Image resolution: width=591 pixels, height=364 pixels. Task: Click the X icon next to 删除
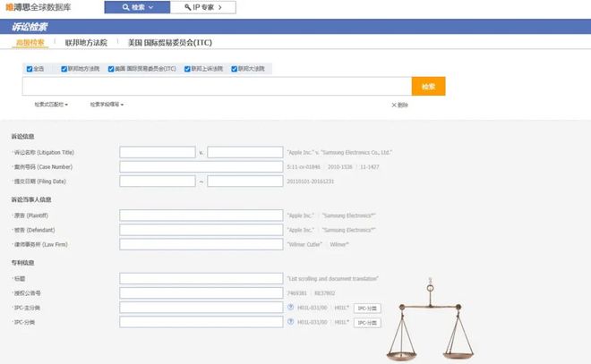(393, 105)
